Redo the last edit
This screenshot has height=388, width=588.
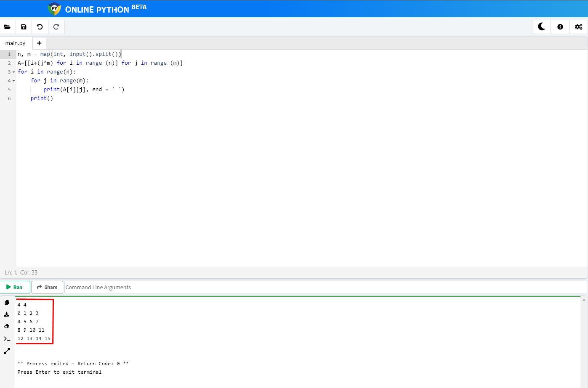tap(56, 27)
